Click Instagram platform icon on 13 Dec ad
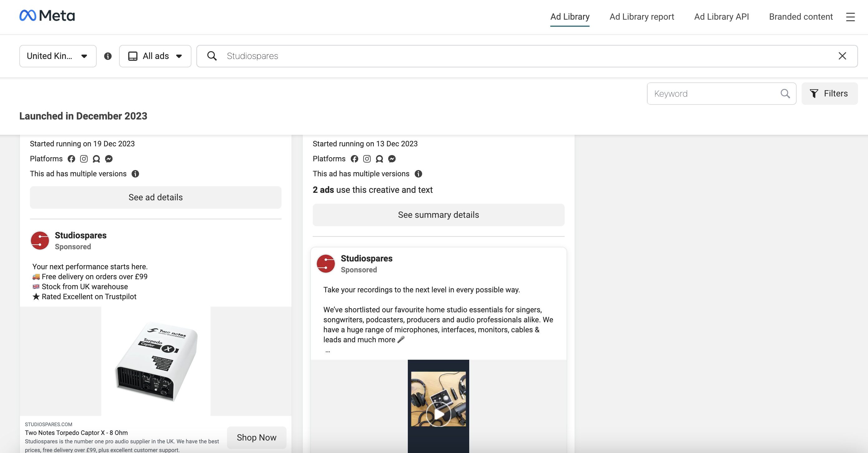This screenshot has width=868, height=453. tap(367, 159)
